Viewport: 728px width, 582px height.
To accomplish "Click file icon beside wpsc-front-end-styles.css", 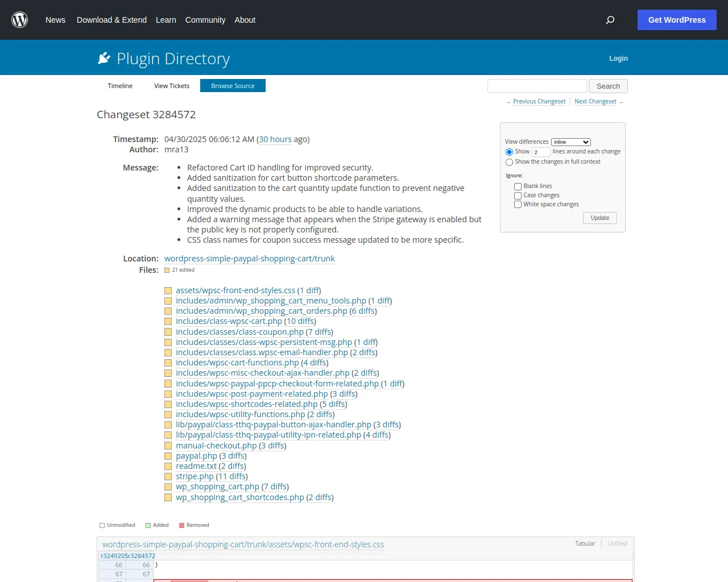I will click(x=168, y=290).
